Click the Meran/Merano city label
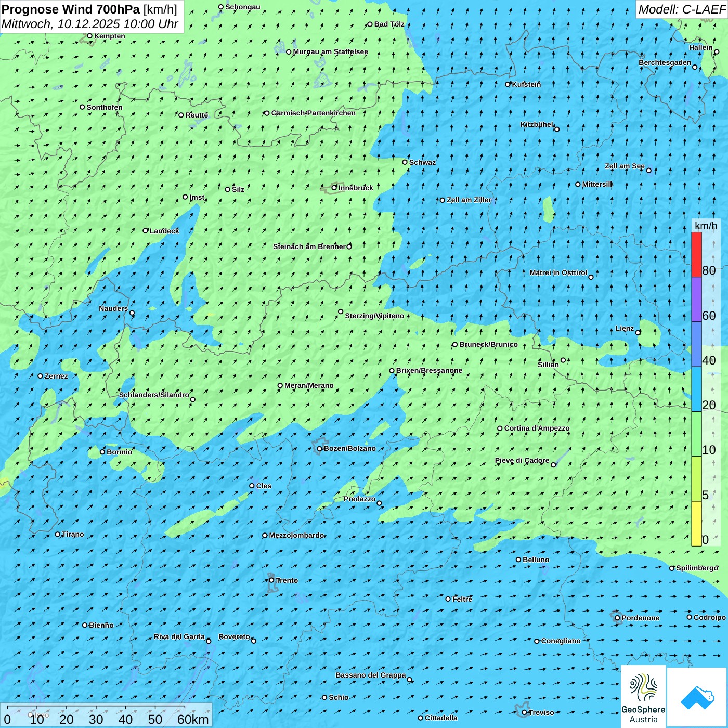Viewport: 728px width, 728px height. (x=309, y=385)
